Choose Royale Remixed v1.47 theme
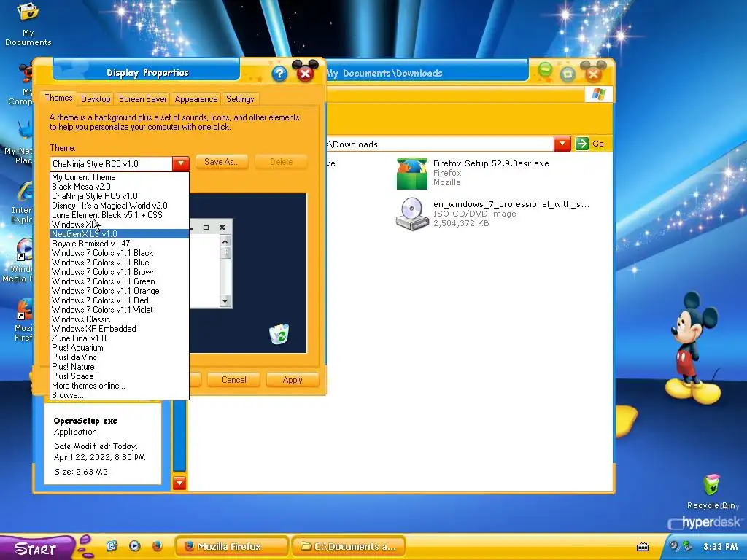This screenshot has width=747, height=560. click(120, 244)
